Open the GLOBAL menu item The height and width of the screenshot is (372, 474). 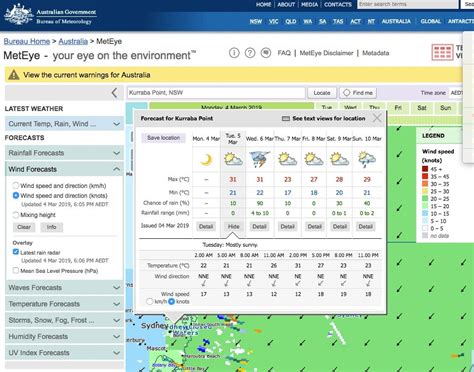430,21
